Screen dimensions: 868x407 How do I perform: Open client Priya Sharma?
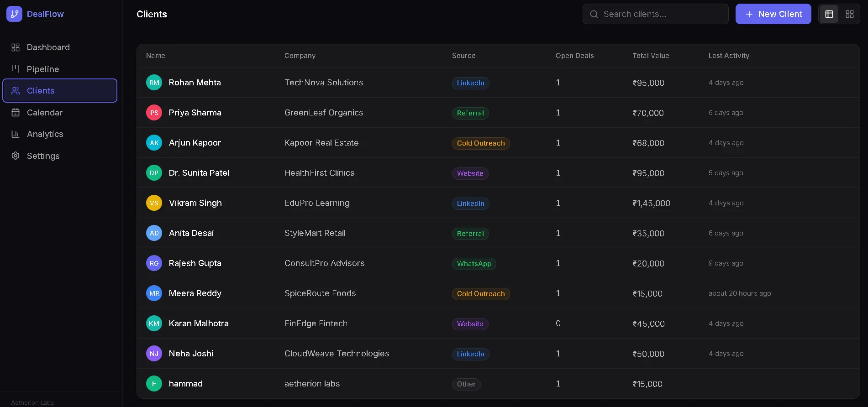(195, 113)
